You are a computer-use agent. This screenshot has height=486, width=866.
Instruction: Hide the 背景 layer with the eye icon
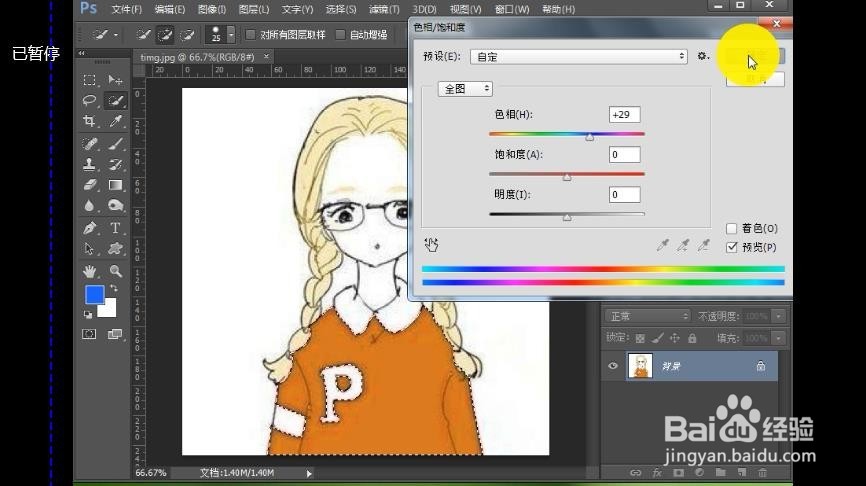click(x=612, y=366)
